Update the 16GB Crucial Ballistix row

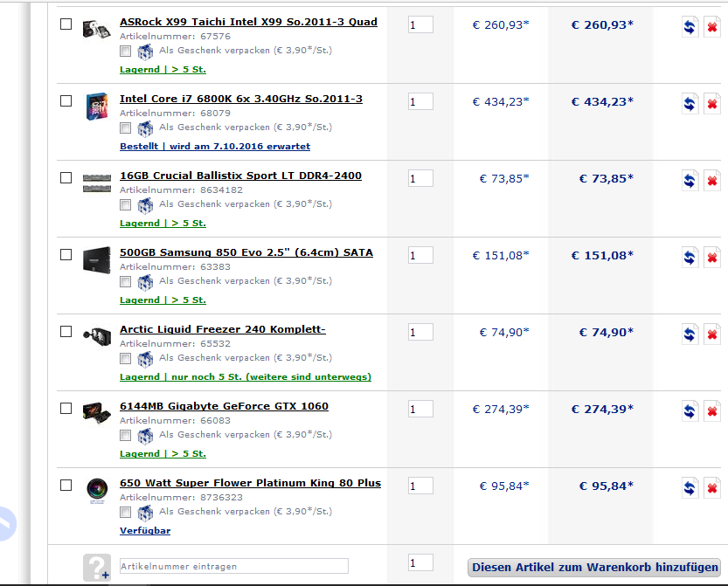click(x=690, y=181)
